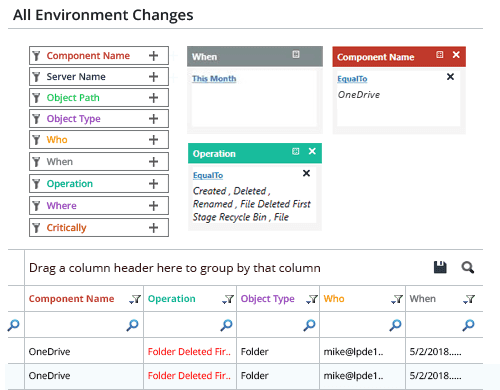Click the EqualTo link under Operation

pyautogui.click(x=208, y=175)
